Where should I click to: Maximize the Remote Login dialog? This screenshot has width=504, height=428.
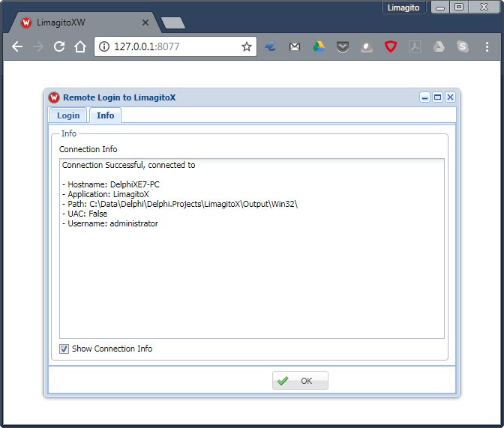(437, 97)
